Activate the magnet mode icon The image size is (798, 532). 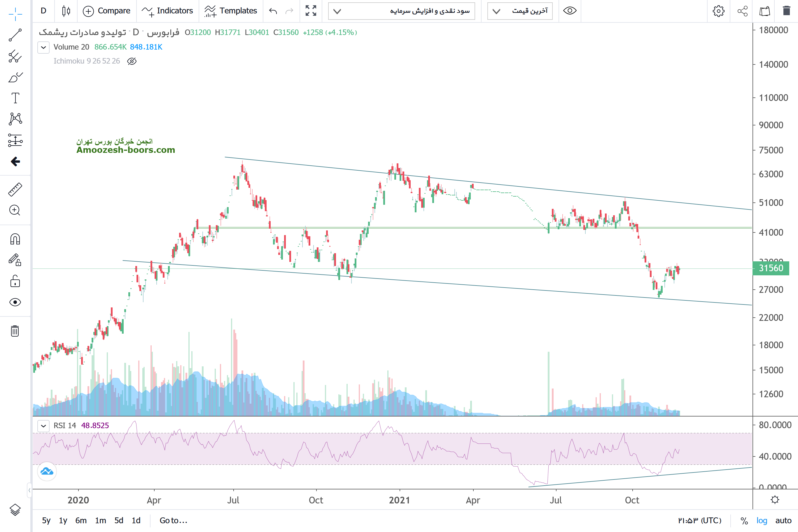pos(15,239)
